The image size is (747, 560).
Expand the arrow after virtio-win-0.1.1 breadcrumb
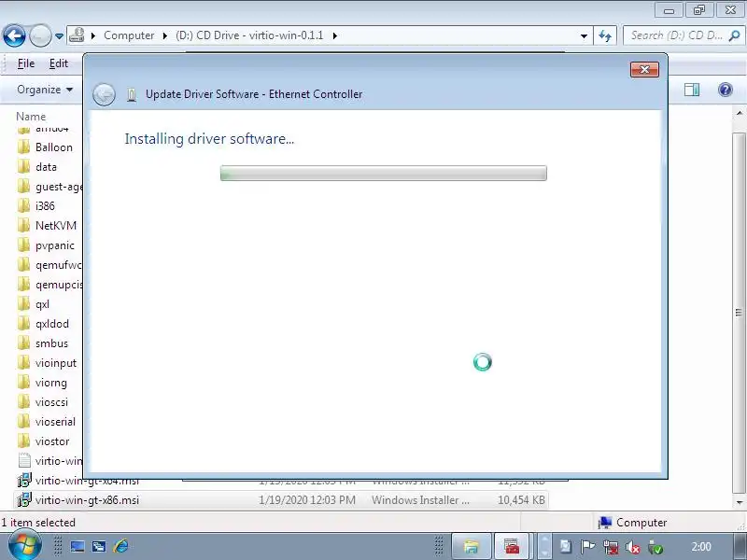coord(335,35)
